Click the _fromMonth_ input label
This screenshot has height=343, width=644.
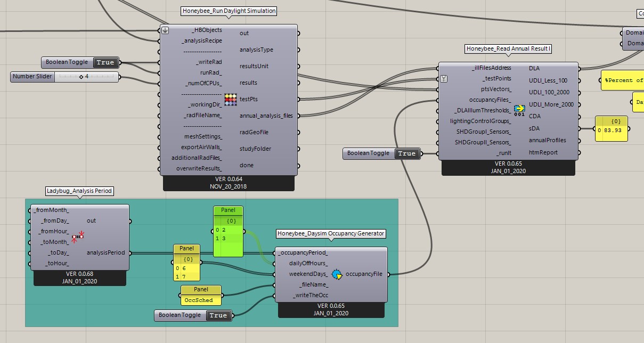click(x=51, y=210)
